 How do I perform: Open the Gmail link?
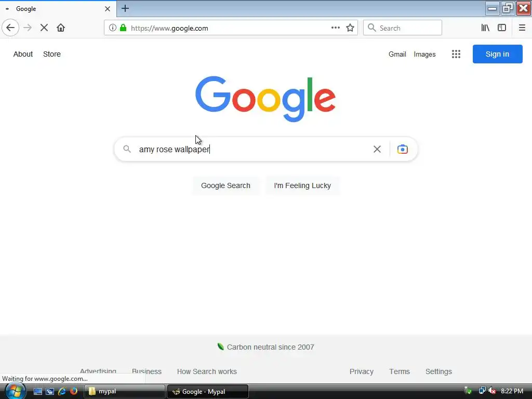pos(397,54)
